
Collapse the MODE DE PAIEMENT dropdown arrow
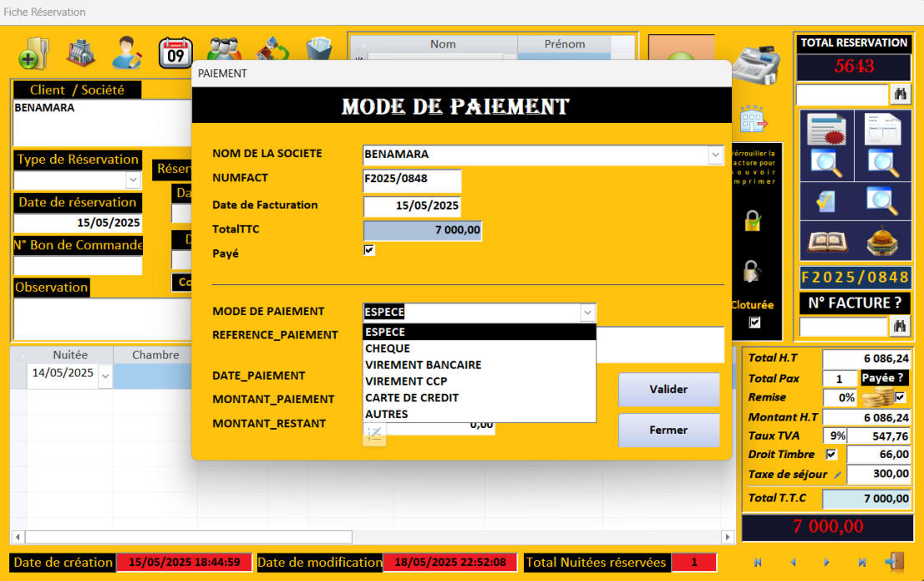[x=587, y=313]
